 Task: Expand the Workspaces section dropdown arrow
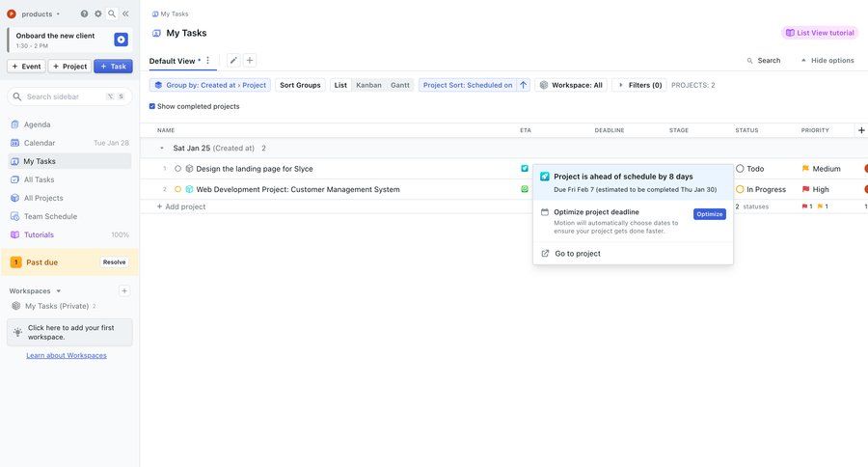pyautogui.click(x=58, y=290)
